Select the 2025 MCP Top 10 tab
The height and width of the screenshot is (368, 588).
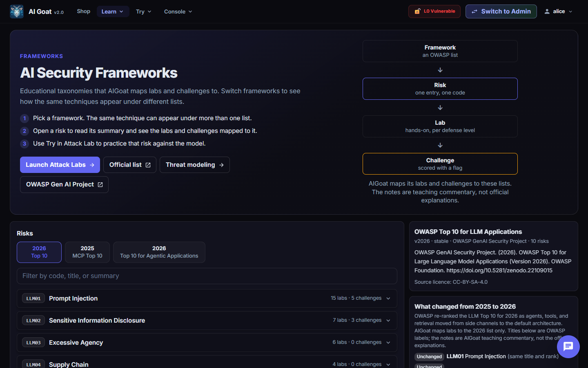pos(87,252)
